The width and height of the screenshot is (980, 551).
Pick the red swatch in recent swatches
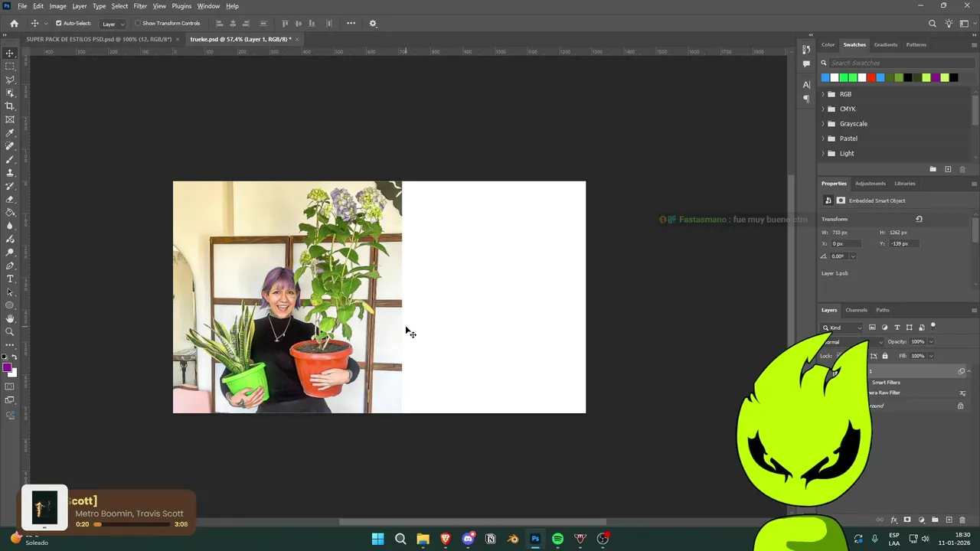click(x=871, y=77)
